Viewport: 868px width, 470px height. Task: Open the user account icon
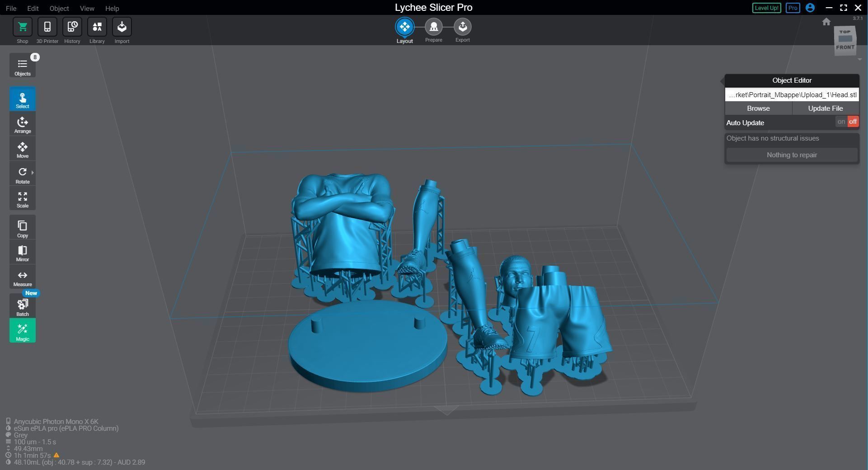pos(810,8)
